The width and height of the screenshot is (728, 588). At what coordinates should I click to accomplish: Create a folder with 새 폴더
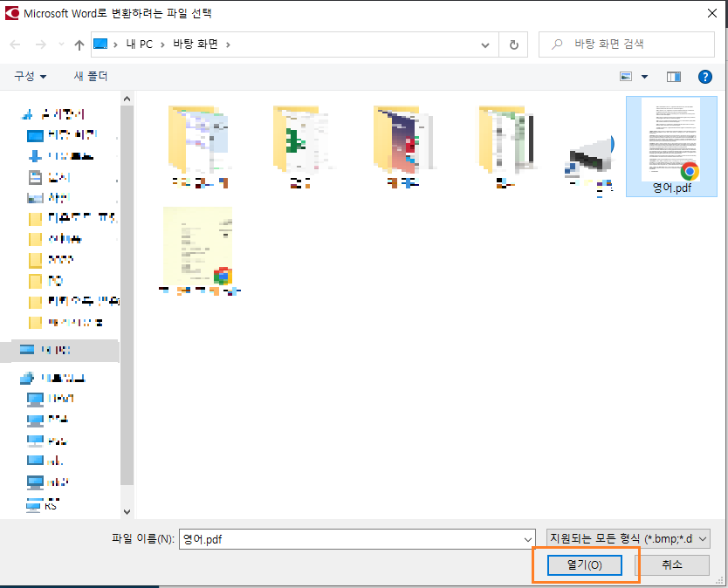point(91,76)
